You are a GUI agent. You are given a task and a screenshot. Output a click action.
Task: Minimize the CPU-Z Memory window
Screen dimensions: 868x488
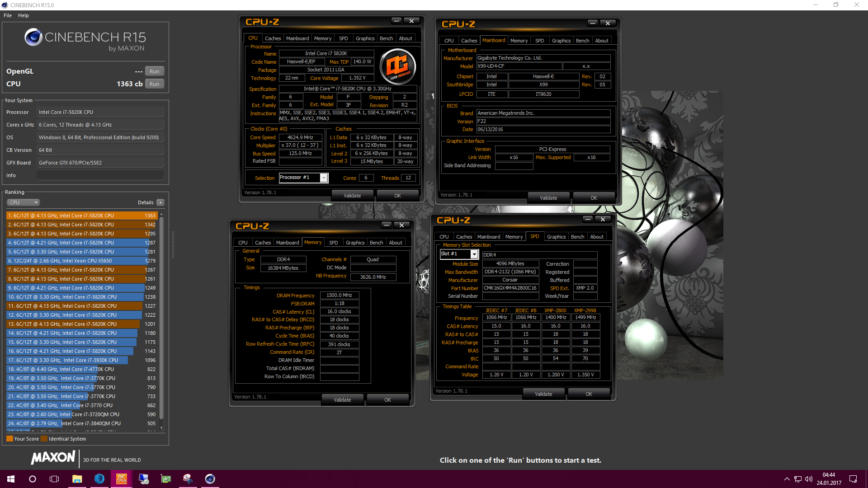click(387, 225)
